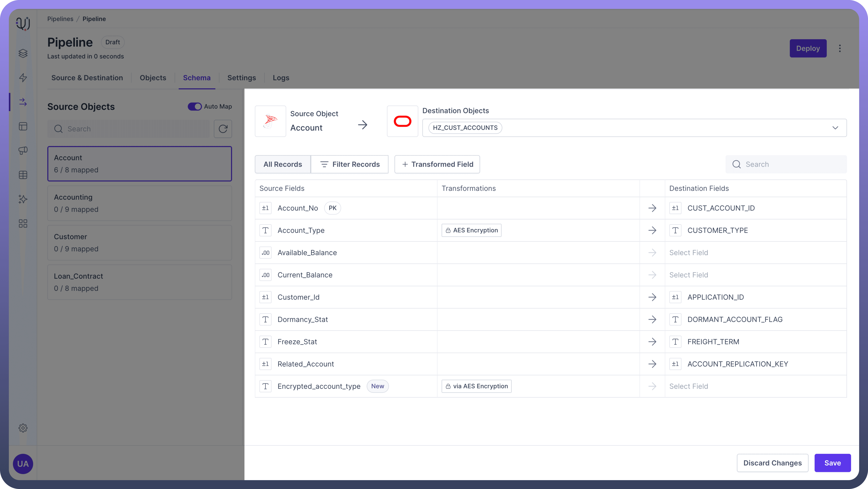Open the settings gear at the sidebar bottom
The image size is (868, 489).
click(x=23, y=428)
